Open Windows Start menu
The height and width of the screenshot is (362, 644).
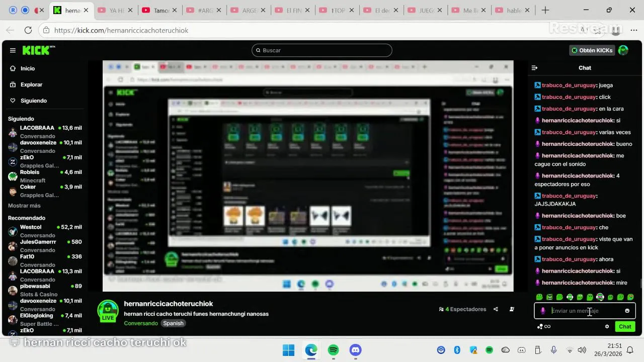288,350
